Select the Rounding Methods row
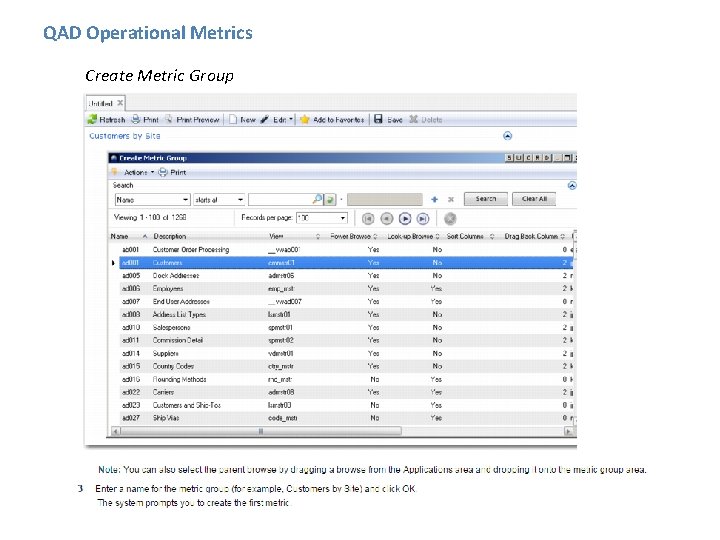This screenshot has width=720, height=540. point(345,379)
